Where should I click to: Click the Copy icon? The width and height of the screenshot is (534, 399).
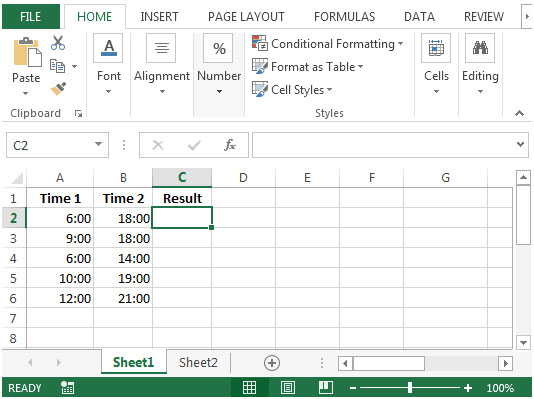pyautogui.click(x=57, y=66)
